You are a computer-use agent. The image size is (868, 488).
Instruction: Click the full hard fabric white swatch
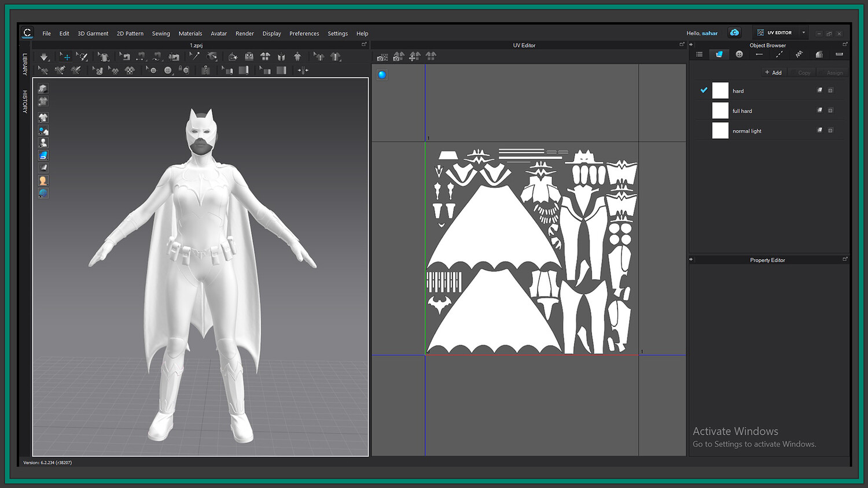(x=720, y=110)
